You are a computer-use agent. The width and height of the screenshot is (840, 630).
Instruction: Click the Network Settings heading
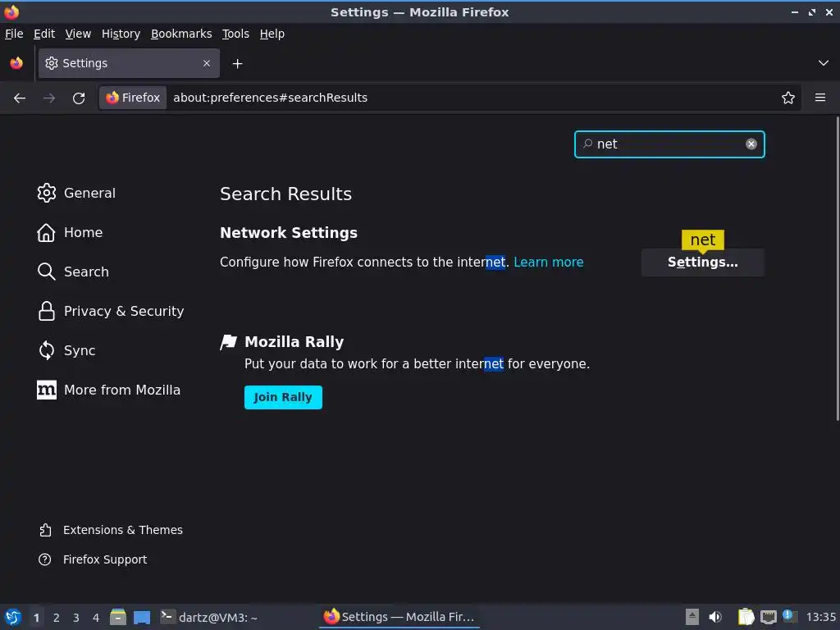pyautogui.click(x=289, y=233)
